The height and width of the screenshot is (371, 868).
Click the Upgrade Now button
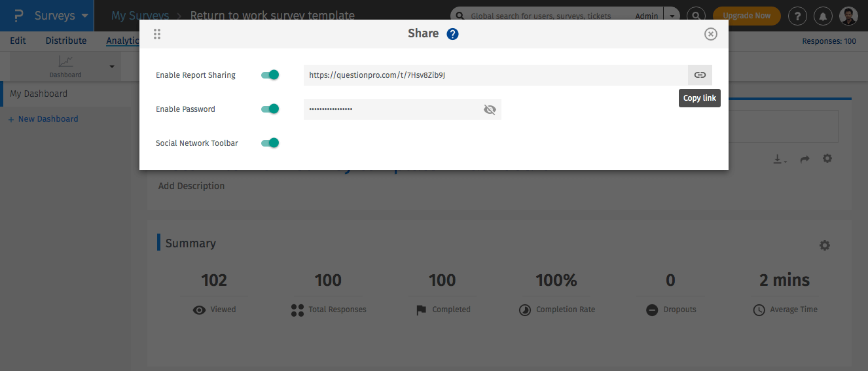(746, 16)
